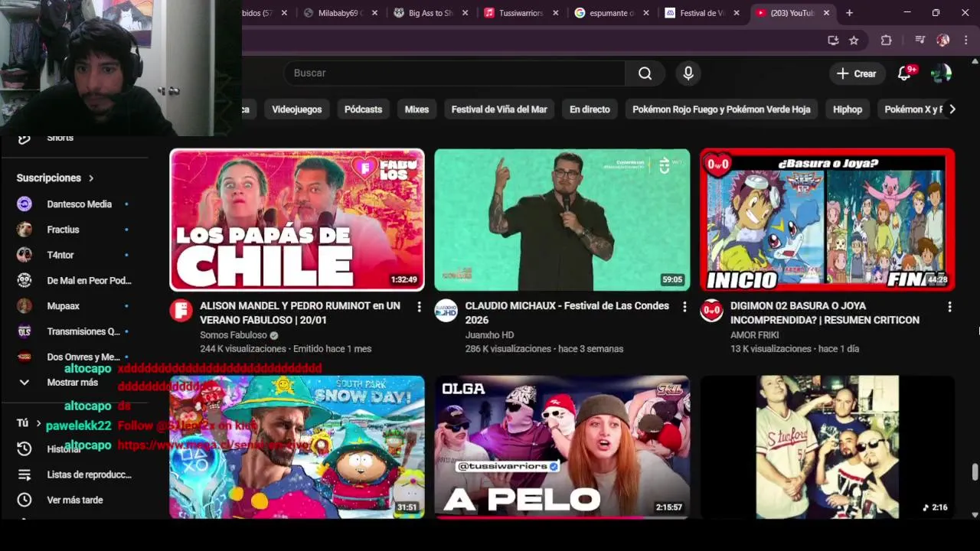
Task: Play Claudio Michaux stand-up thumbnail
Action: pyautogui.click(x=562, y=220)
